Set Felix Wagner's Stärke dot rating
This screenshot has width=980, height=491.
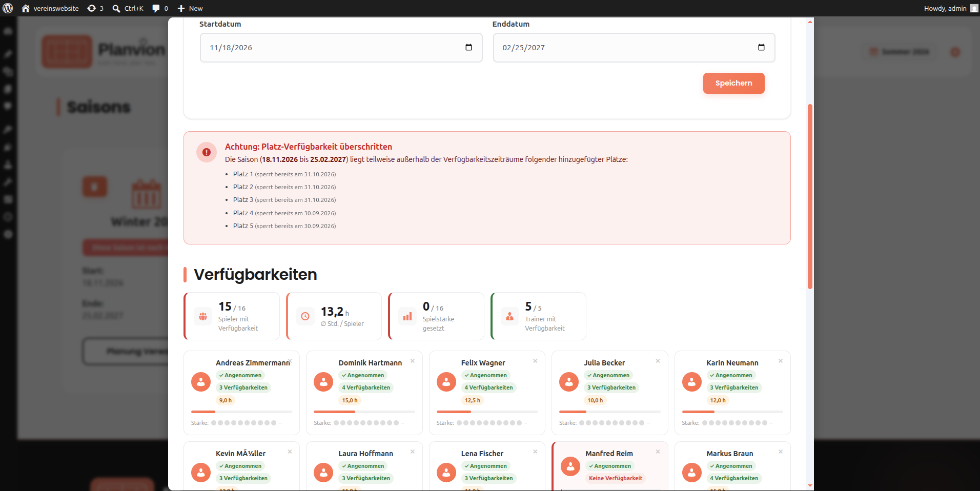point(489,423)
